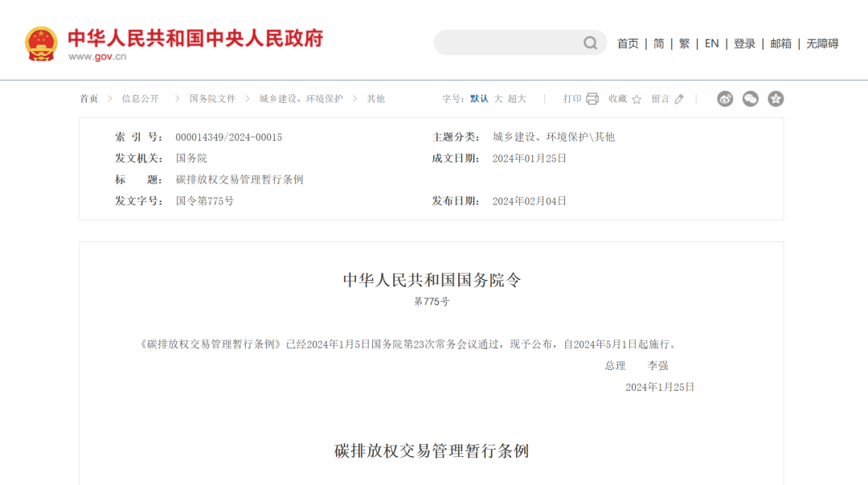Go to 国务院文件 breadcrumb
This screenshot has height=485, width=868.
(x=212, y=99)
